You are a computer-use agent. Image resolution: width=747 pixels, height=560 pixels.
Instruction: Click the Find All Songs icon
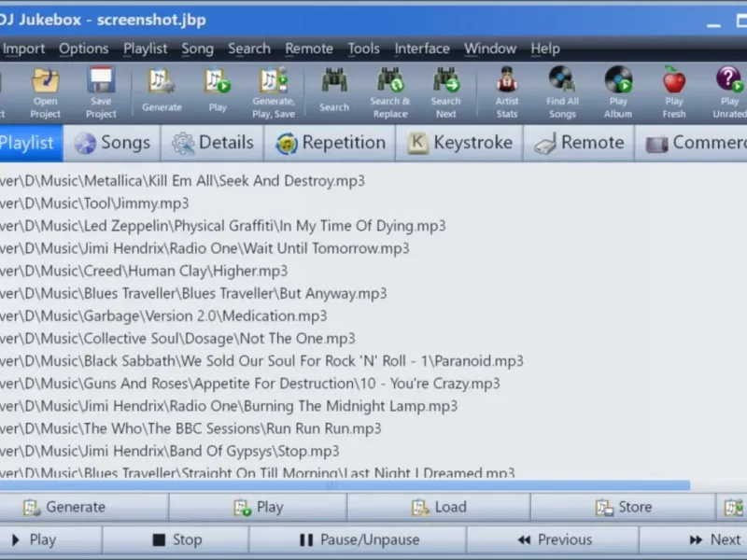(x=562, y=92)
